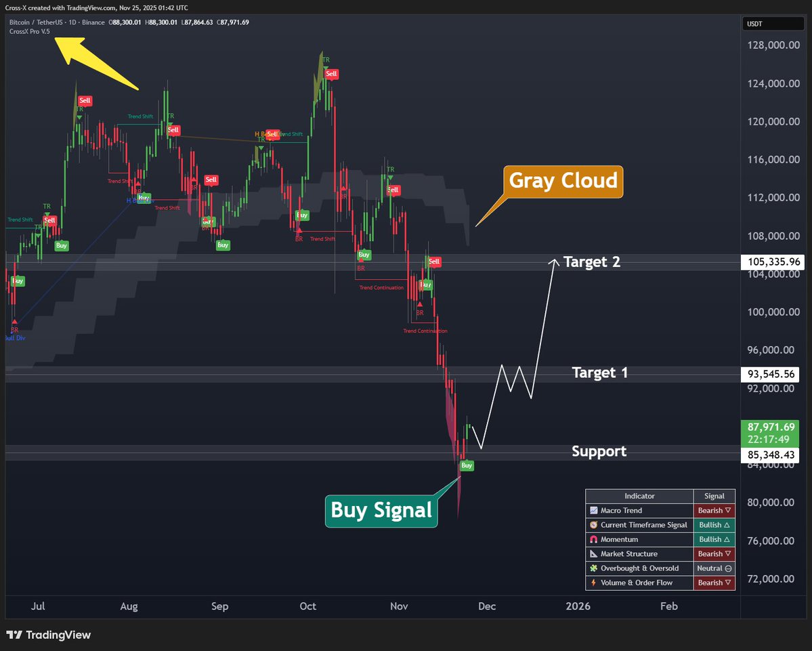
Task: Click the 'Indicator' column header
Action: tap(639, 496)
